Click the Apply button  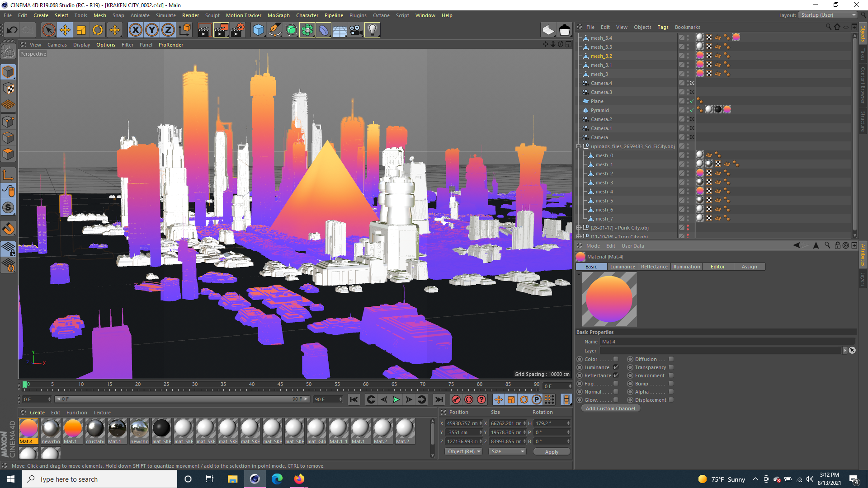coord(552,451)
